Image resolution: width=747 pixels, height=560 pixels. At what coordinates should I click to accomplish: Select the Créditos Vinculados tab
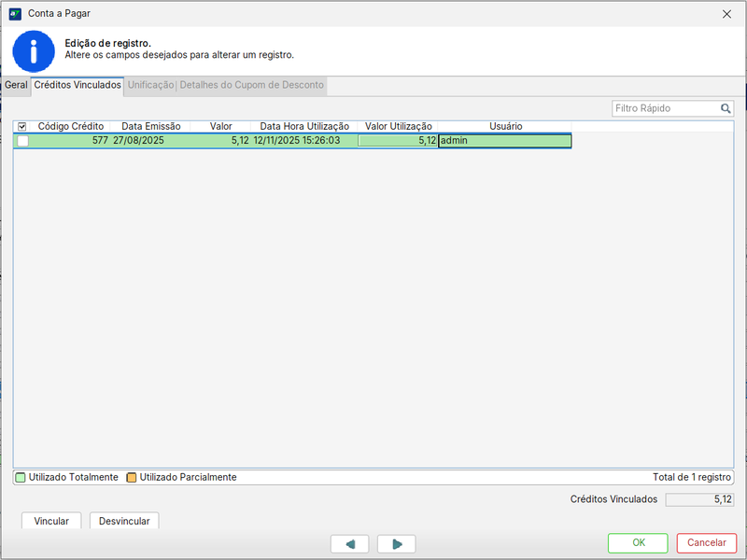pos(78,85)
